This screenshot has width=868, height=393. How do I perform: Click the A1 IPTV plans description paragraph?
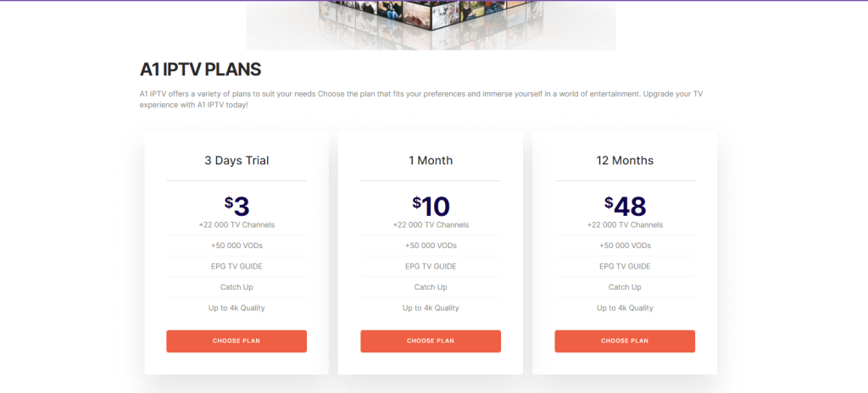tap(421, 99)
